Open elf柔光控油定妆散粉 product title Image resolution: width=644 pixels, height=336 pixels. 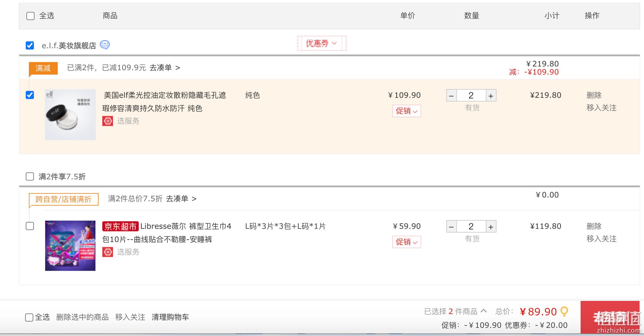tap(164, 102)
